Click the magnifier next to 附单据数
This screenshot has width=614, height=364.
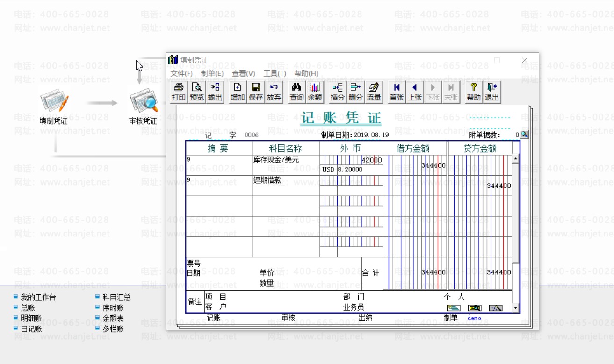pos(525,135)
